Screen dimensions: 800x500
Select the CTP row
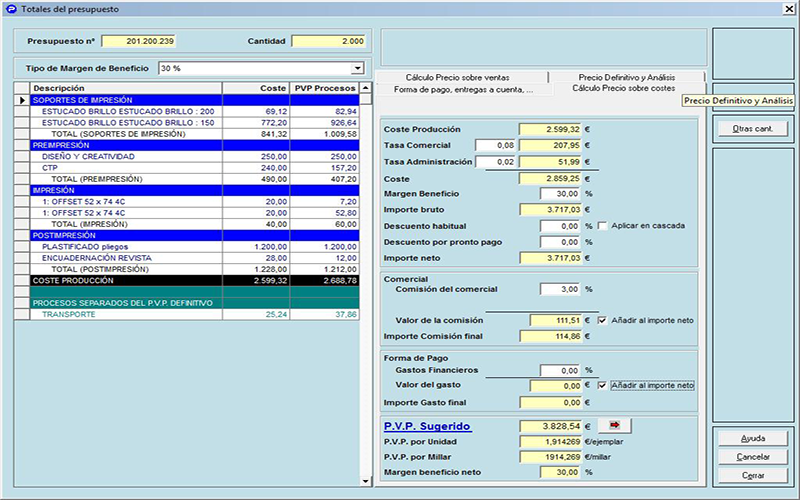(x=187, y=168)
